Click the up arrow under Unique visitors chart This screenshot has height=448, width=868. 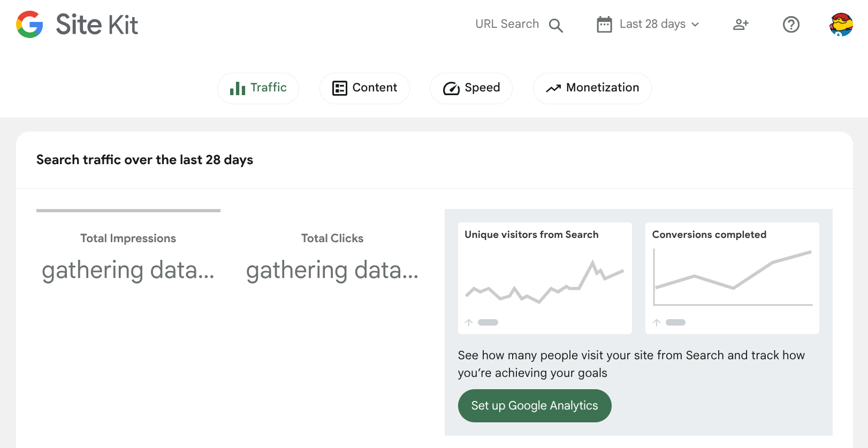[469, 322]
